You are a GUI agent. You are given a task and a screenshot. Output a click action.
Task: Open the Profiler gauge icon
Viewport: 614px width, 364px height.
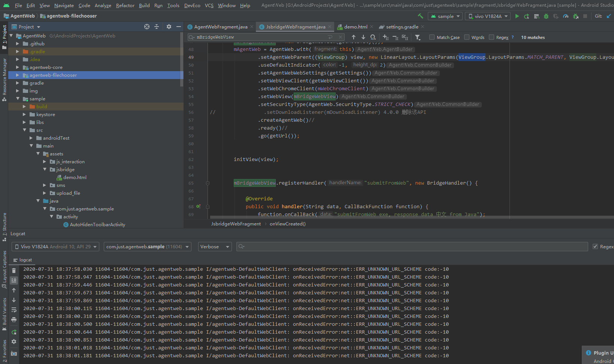[566, 16]
